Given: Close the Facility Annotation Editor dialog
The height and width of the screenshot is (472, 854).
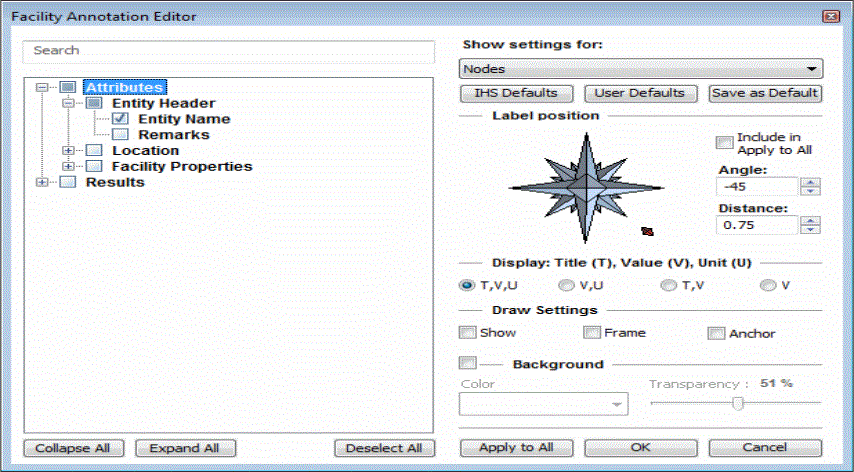Looking at the screenshot, I should pyautogui.click(x=829, y=17).
